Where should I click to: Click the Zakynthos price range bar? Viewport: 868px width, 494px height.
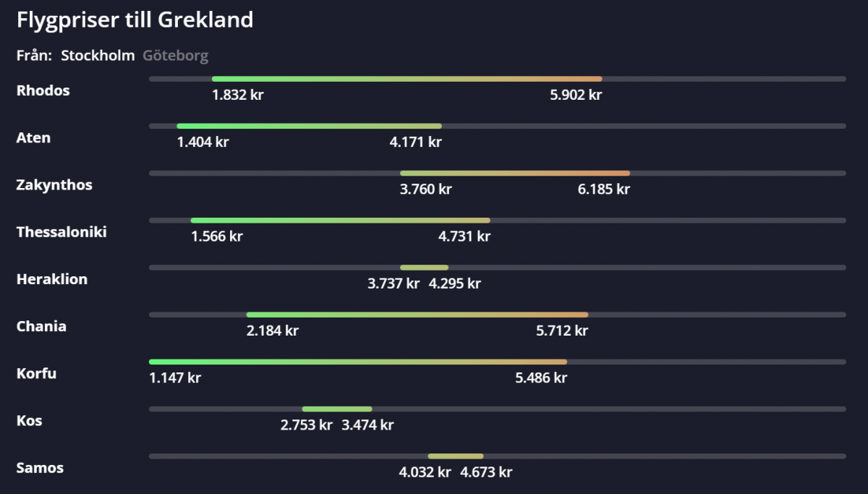(514, 173)
